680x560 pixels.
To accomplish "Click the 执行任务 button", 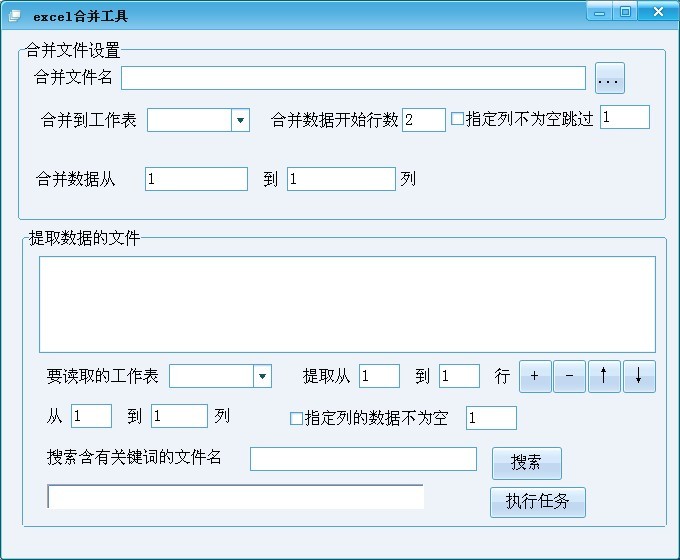I will point(537,502).
